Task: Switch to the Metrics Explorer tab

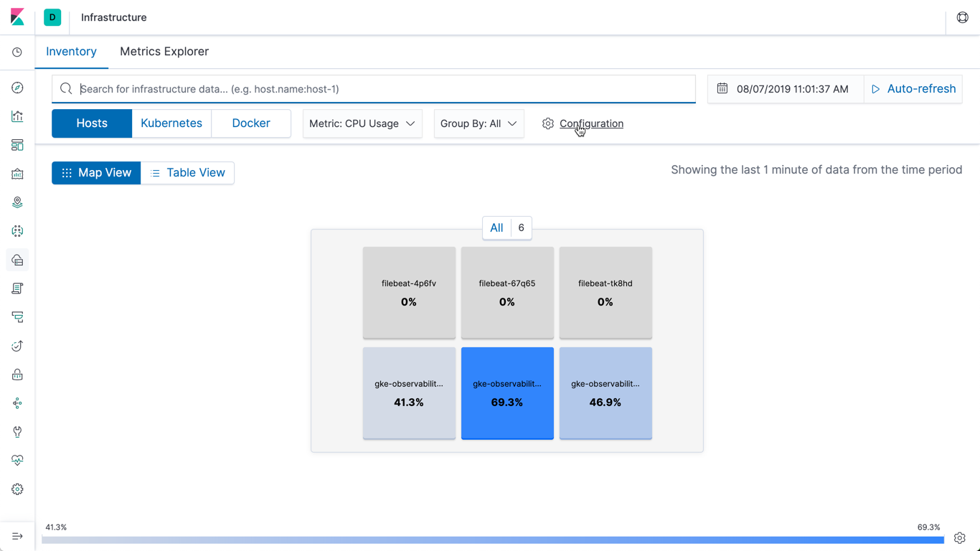Action: (164, 51)
